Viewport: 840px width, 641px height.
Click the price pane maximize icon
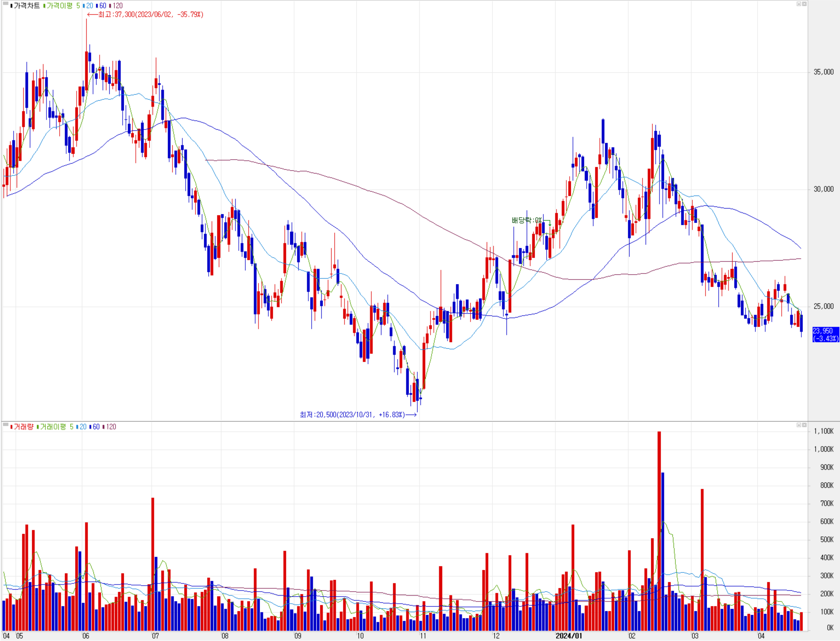click(799, 4)
